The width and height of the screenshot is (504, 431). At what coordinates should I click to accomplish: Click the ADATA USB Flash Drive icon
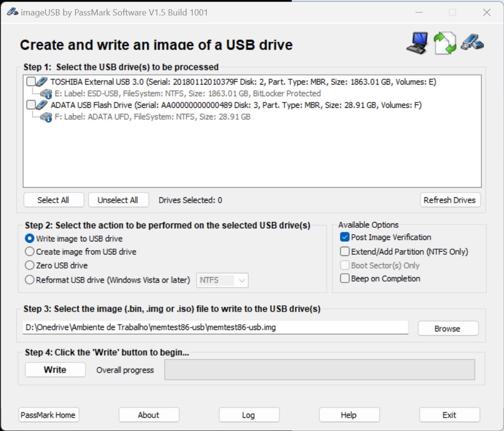(x=42, y=105)
